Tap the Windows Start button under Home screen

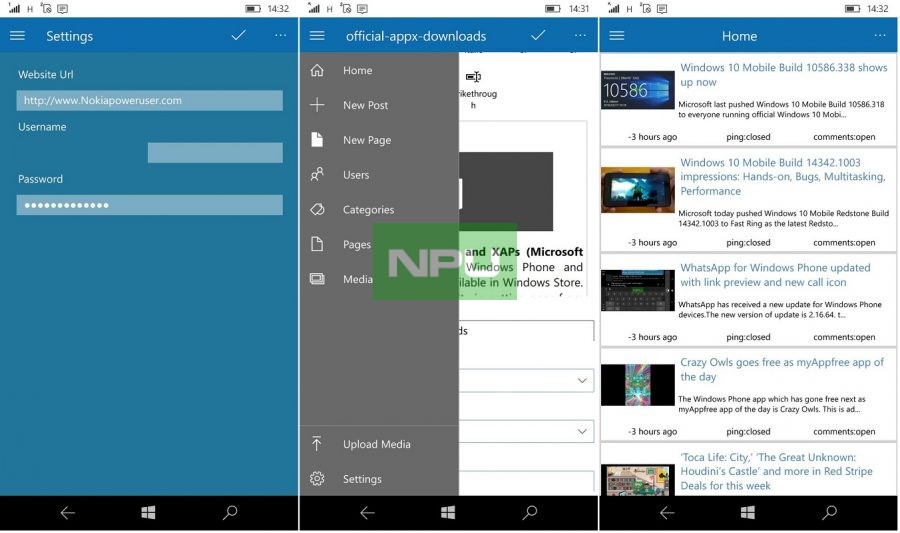click(748, 512)
